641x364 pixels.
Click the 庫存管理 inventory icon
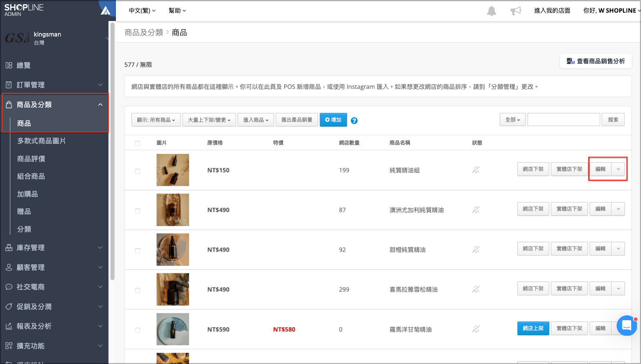click(9, 247)
